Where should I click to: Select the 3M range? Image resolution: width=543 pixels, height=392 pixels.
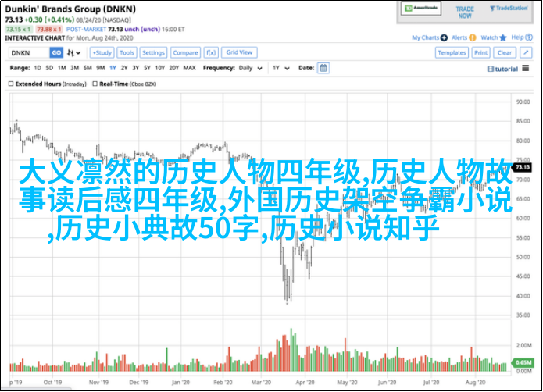click(74, 68)
